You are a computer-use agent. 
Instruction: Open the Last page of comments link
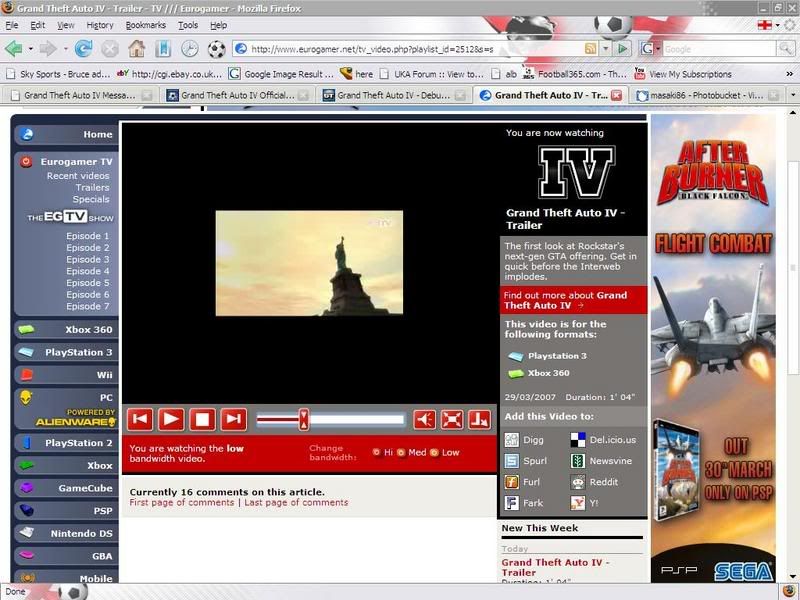pyautogui.click(x=296, y=503)
